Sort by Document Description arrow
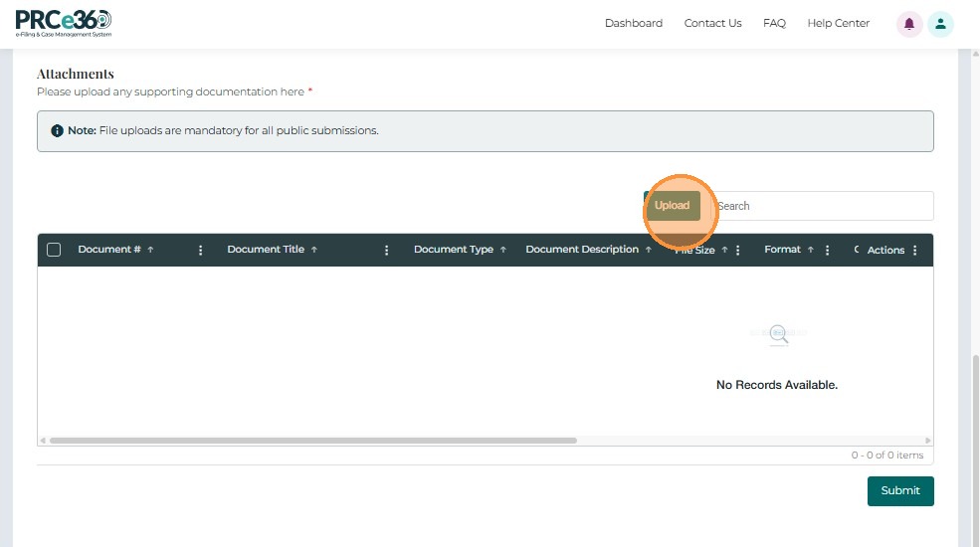Image resolution: width=980 pixels, height=547 pixels. 649,250
